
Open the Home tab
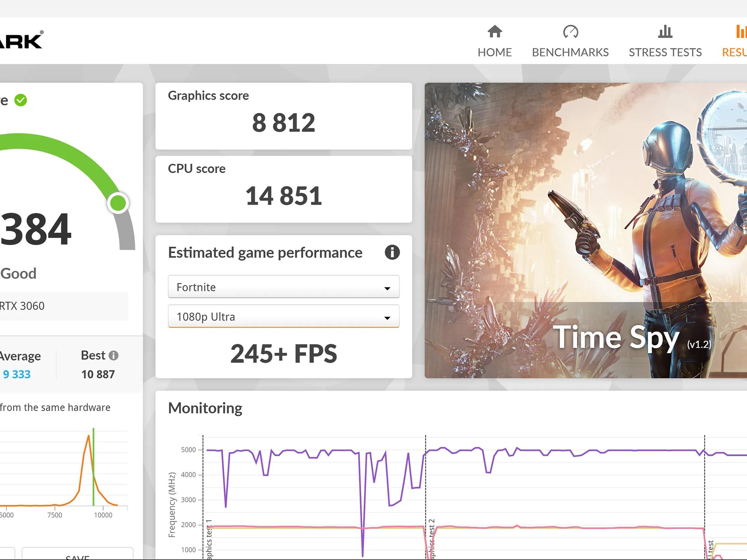pos(495,41)
